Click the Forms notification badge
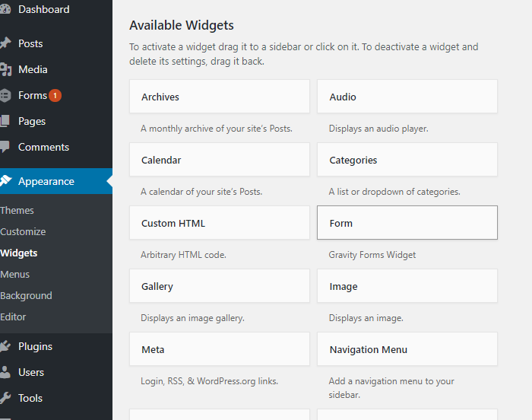This screenshot has width=532, height=420. [55, 96]
